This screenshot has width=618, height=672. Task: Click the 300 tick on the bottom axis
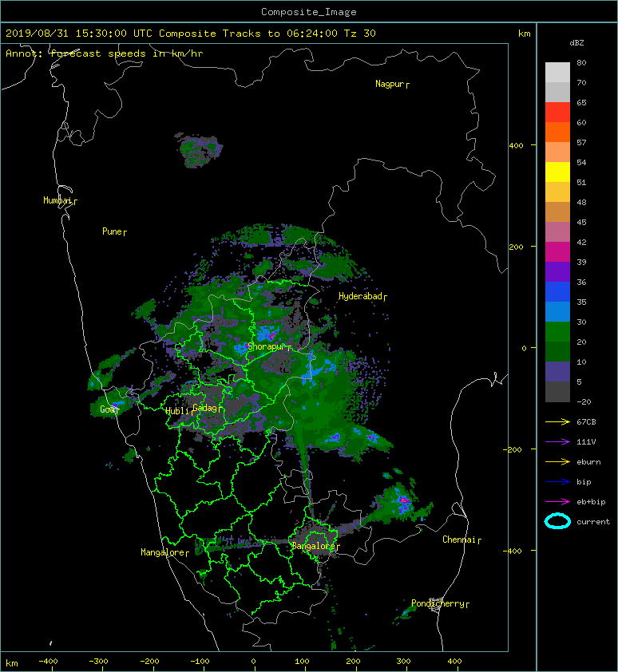pyautogui.click(x=403, y=662)
